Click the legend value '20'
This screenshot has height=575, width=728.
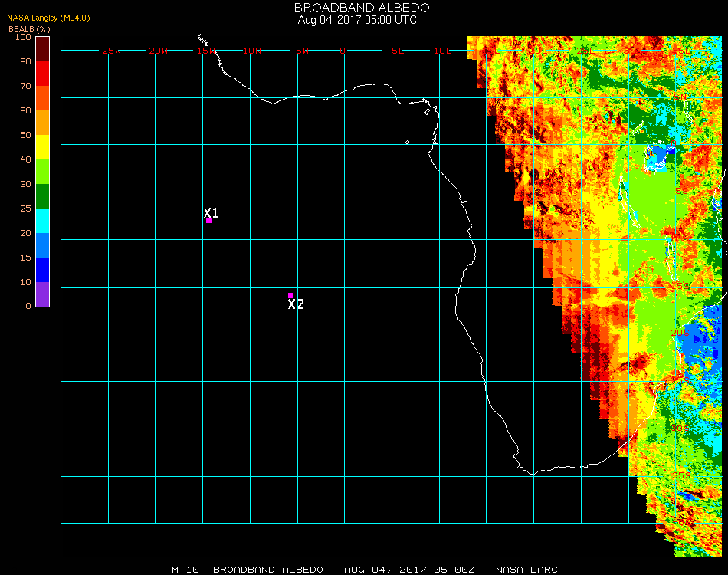pos(25,233)
